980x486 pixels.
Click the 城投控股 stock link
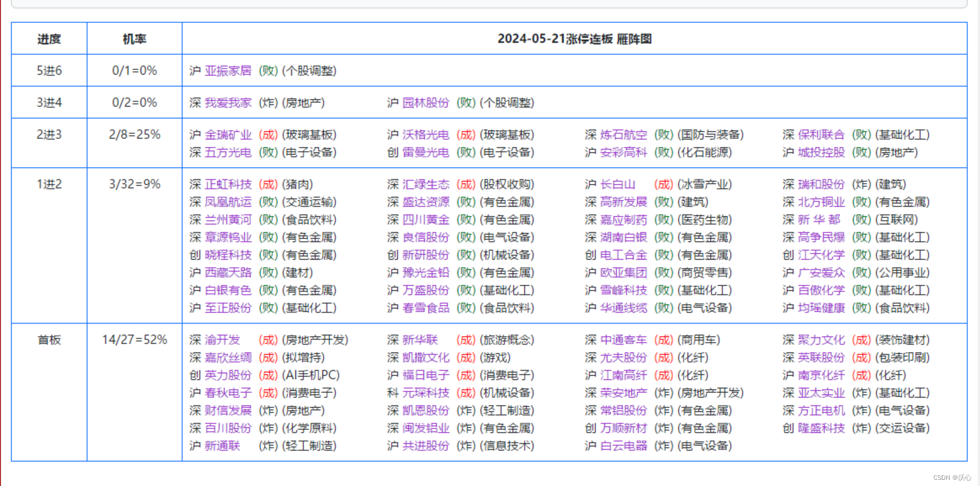coord(821,152)
